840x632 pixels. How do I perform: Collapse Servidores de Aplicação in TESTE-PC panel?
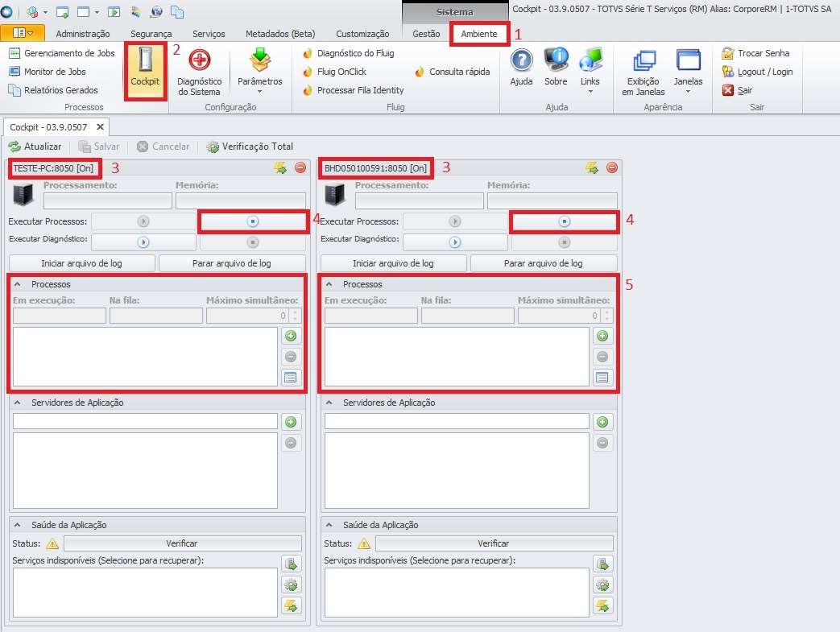[x=18, y=403]
